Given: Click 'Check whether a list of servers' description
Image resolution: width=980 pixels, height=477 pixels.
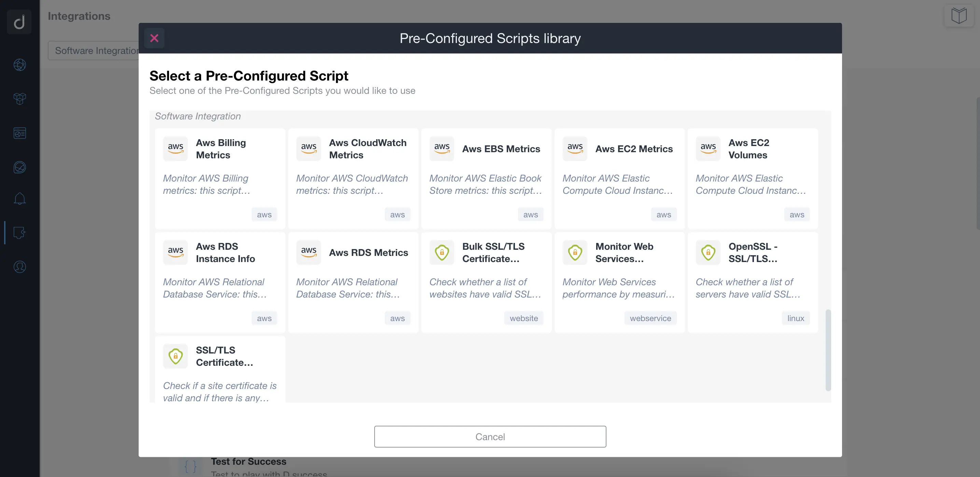Looking at the screenshot, I should (748, 288).
